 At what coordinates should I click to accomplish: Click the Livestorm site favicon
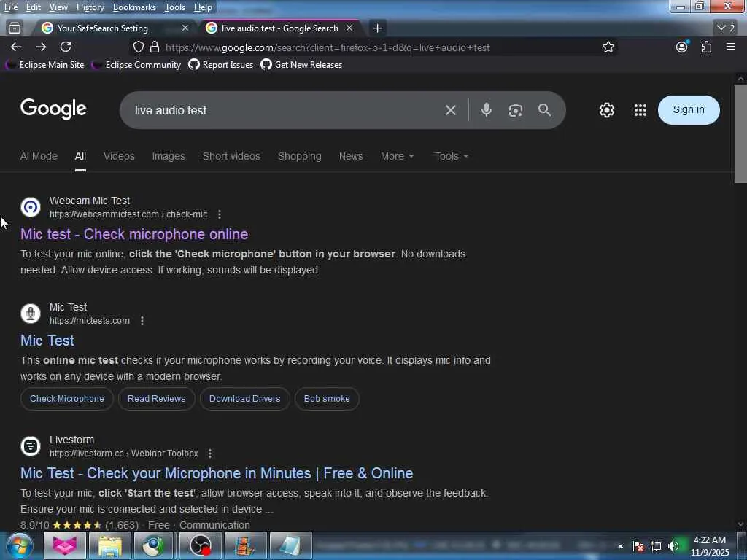[x=31, y=446]
